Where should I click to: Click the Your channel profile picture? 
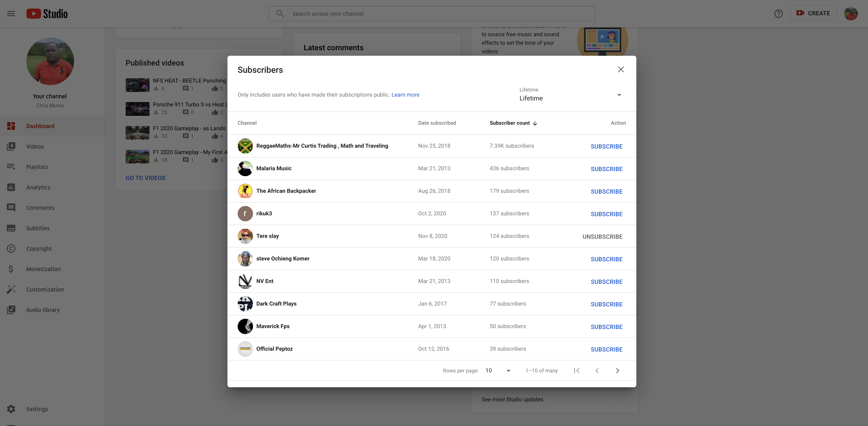tap(50, 61)
